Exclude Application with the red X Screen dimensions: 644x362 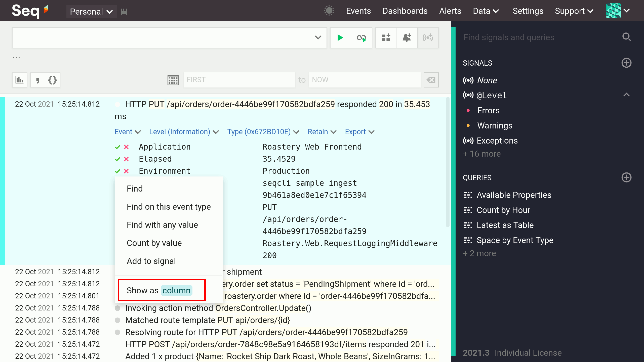(126, 147)
